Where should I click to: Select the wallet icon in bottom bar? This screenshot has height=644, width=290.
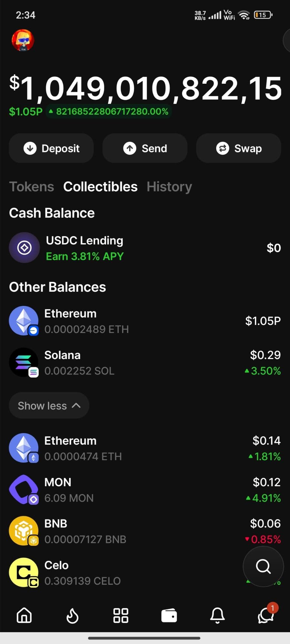(x=169, y=615)
